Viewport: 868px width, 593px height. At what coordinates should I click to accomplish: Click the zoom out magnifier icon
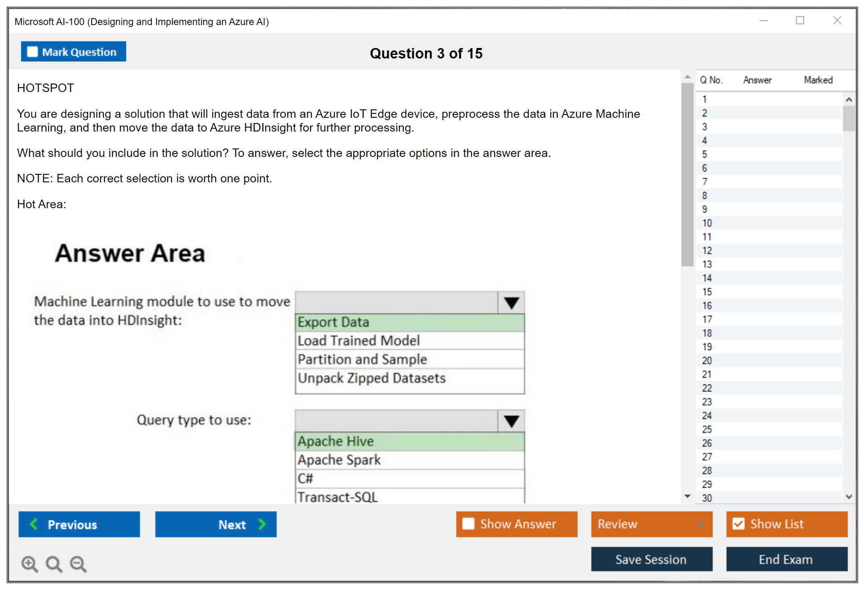pyautogui.click(x=78, y=564)
